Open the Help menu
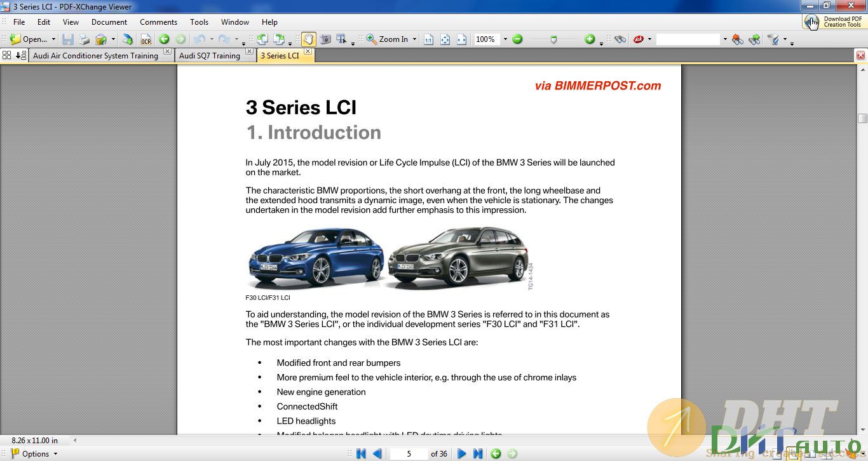 (x=269, y=22)
